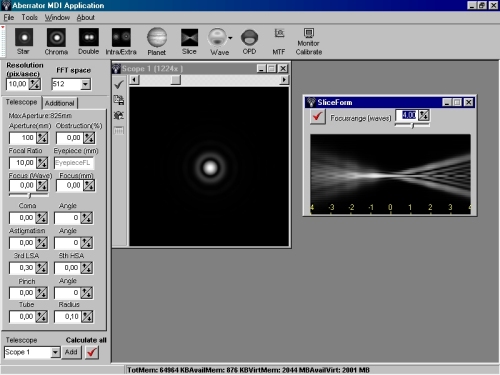Open the File menu

click(x=9, y=17)
